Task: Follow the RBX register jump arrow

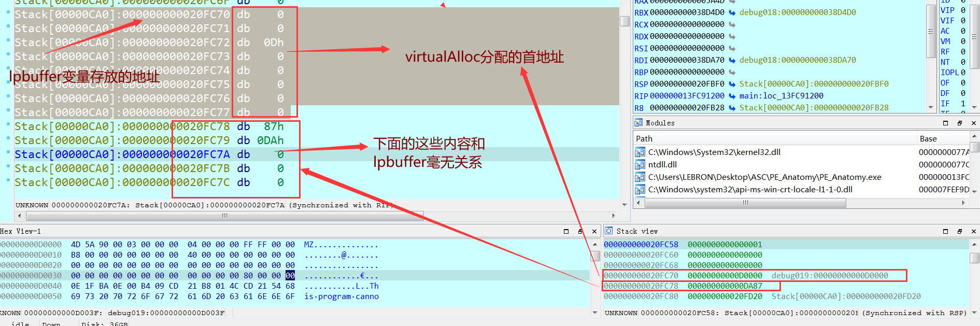Action: click(732, 12)
